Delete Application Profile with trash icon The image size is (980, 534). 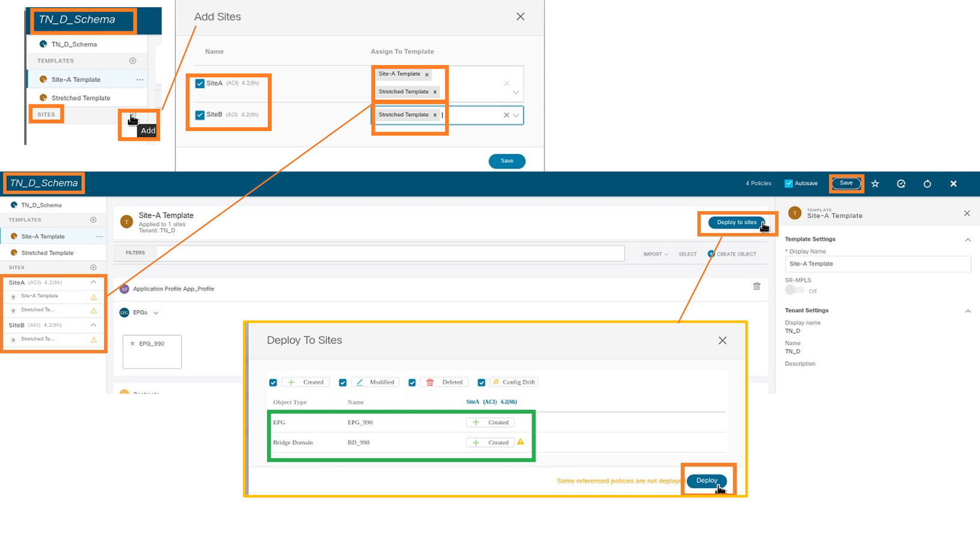pos(757,287)
